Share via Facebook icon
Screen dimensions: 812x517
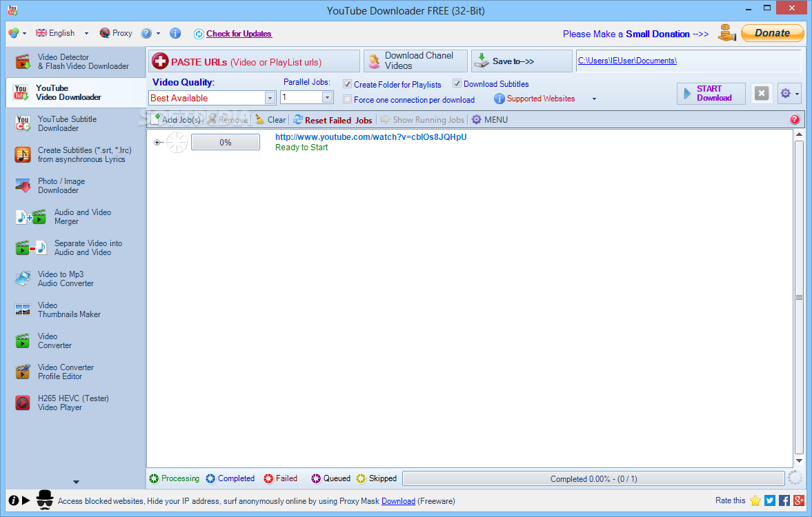coord(784,500)
